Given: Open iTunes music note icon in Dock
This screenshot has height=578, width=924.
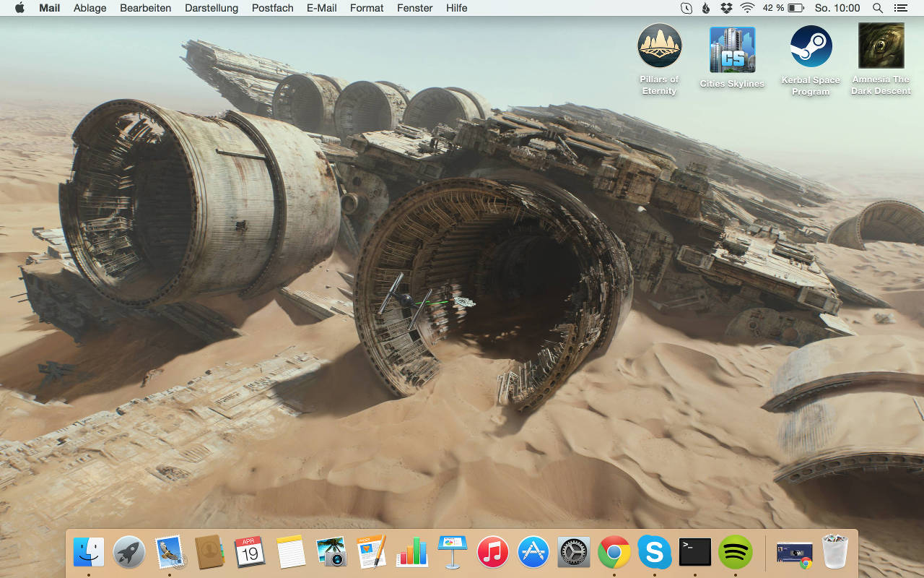Looking at the screenshot, I should (x=493, y=553).
